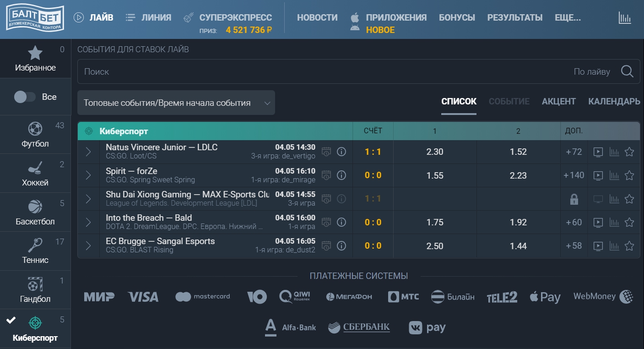Viewport: 644px width, 349px height.
Task: Toggle the Все switch in the sidebar
Action: click(x=26, y=97)
